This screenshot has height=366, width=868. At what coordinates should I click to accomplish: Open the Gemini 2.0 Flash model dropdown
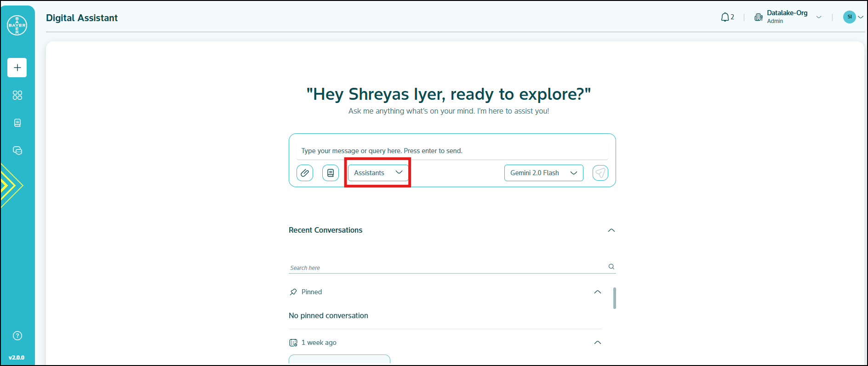tap(543, 173)
